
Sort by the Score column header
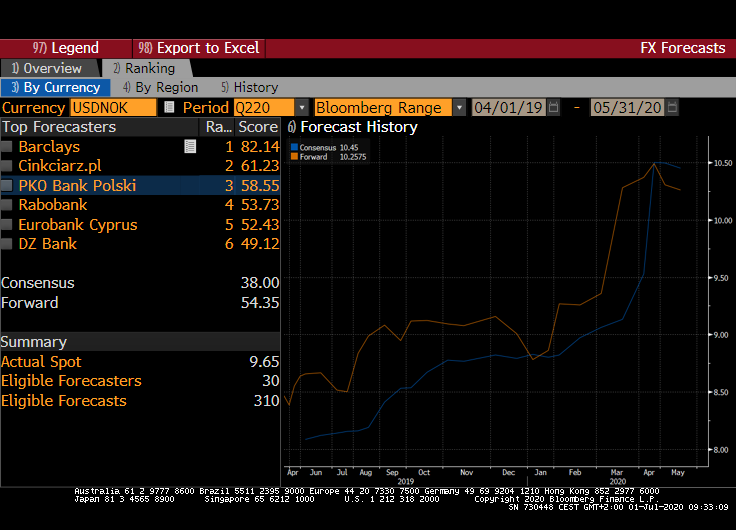258,127
